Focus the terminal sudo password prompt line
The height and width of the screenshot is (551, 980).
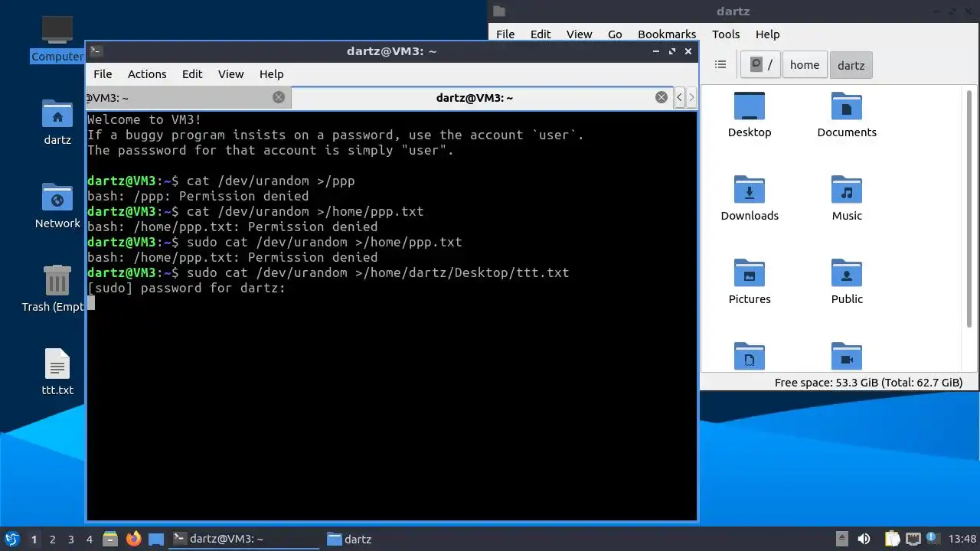coord(186,289)
